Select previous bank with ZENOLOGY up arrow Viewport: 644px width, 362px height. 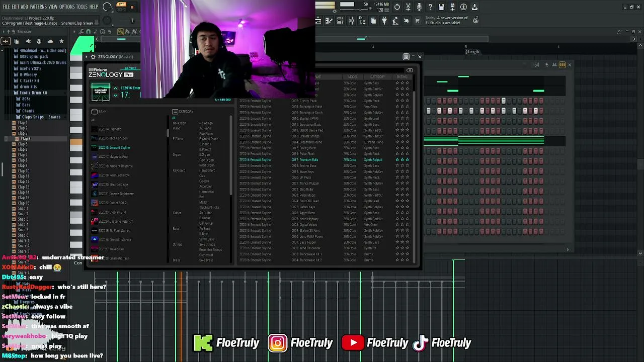click(115, 88)
